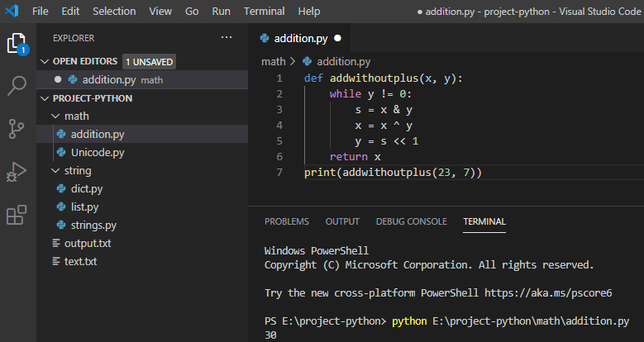This screenshot has height=342, width=644.
Task: Click line number 1 in editor gutter
Action: (x=279, y=78)
